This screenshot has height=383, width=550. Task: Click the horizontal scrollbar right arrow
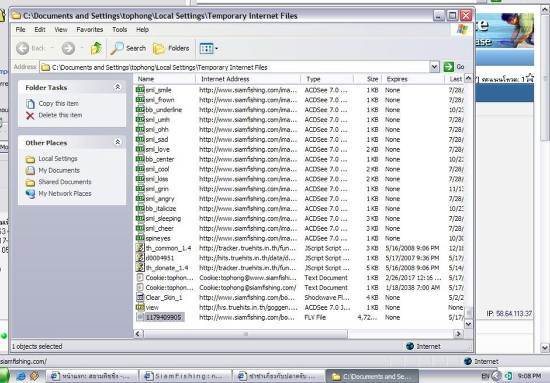458,334
